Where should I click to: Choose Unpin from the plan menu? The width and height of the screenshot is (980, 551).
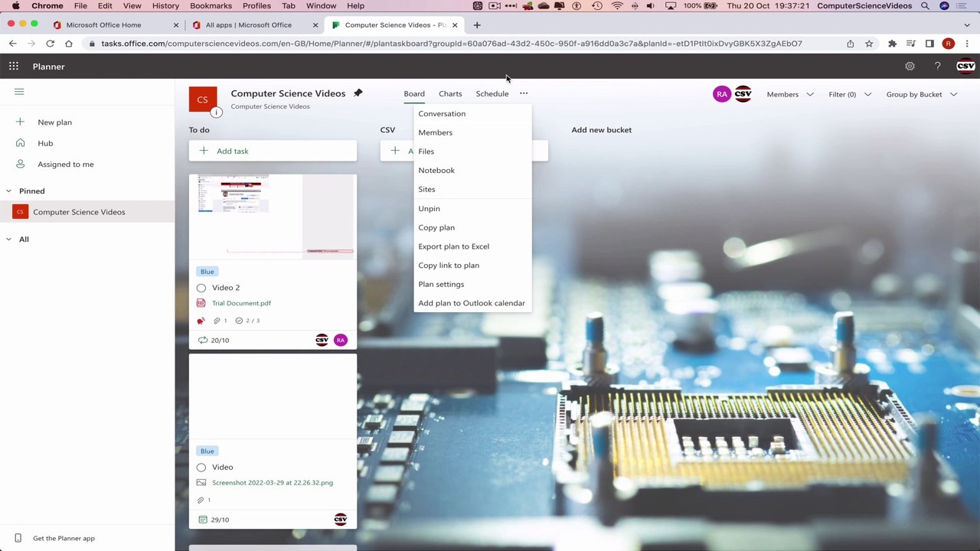pyautogui.click(x=472, y=208)
